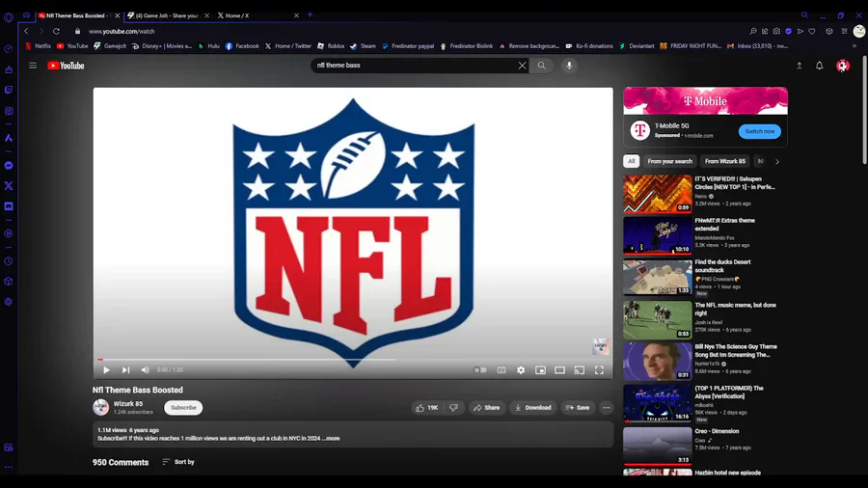Seek along the video progress bar

point(353,360)
